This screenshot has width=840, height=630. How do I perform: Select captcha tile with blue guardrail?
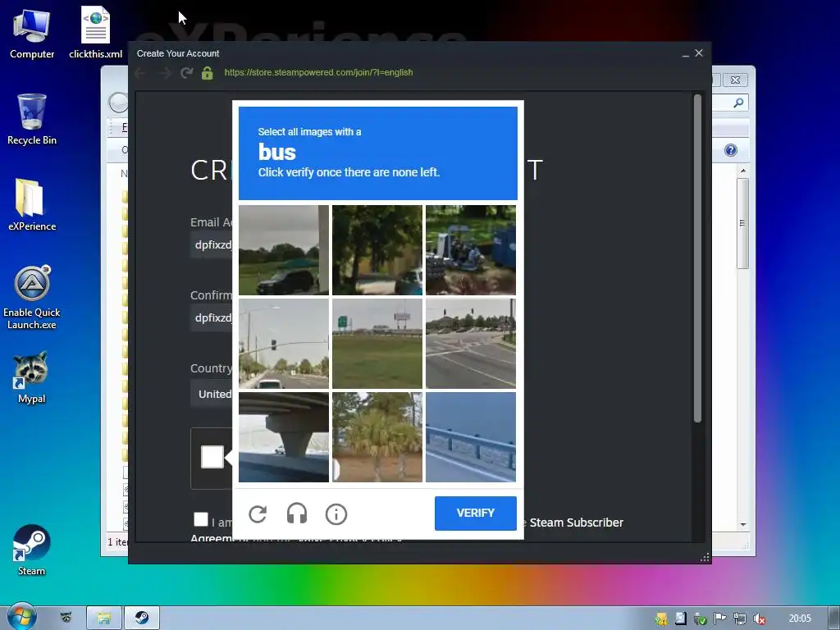coord(471,437)
